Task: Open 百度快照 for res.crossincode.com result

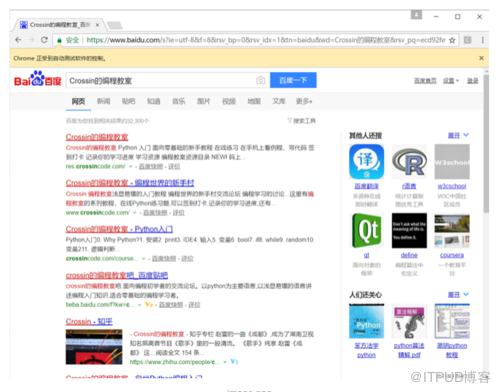Action: tap(151, 166)
